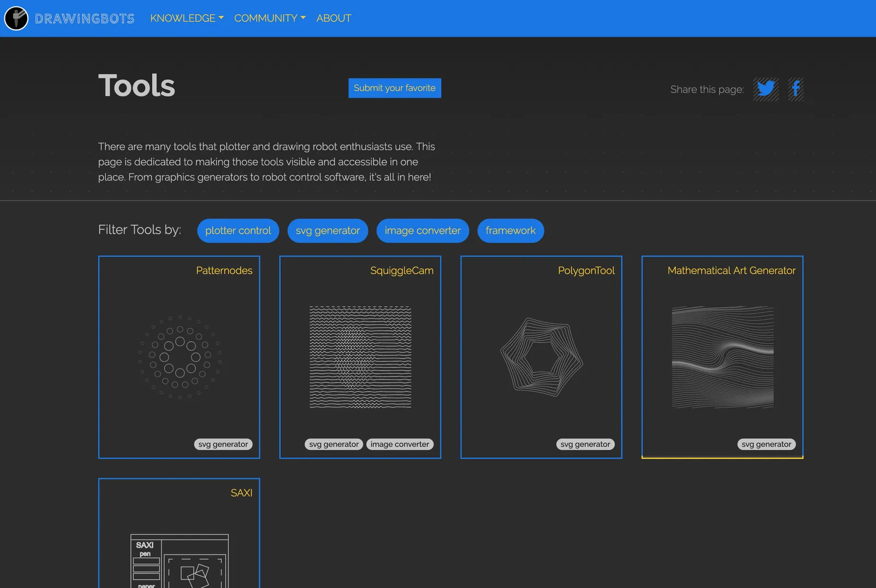Open the PolygonTool title link

[x=586, y=270]
